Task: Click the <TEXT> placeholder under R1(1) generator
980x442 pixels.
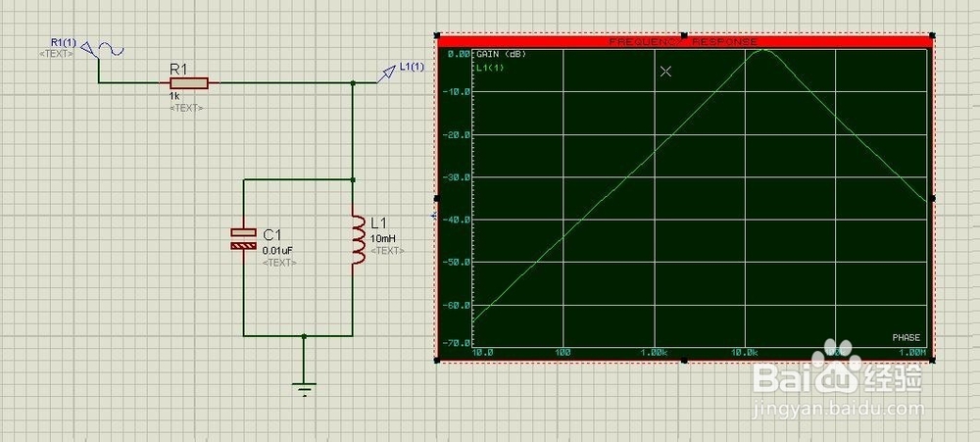Action: (x=56, y=54)
